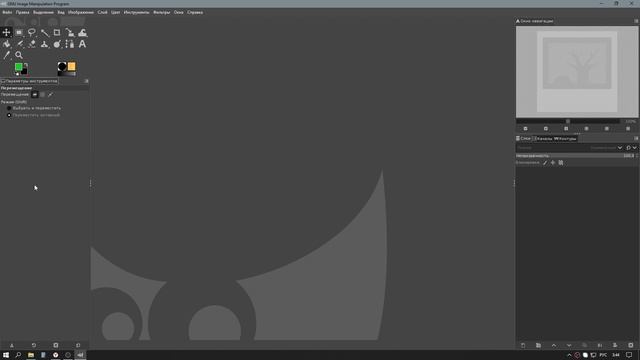Click the orange active pattern swatch
The width and height of the screenshot is (640, 360).
pyautogui.click(x=71, y=66)
